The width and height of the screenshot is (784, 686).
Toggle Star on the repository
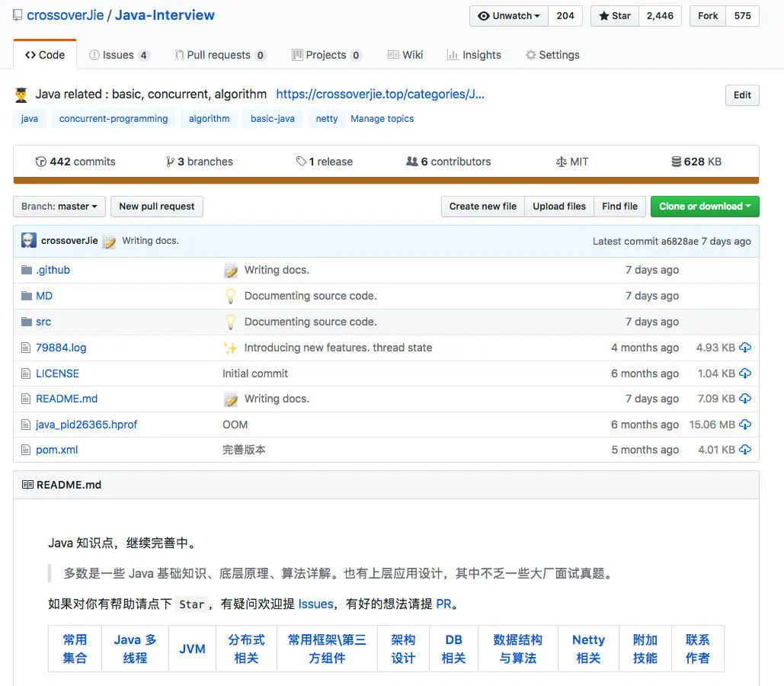pyautogui.click(x=613, y=15)
